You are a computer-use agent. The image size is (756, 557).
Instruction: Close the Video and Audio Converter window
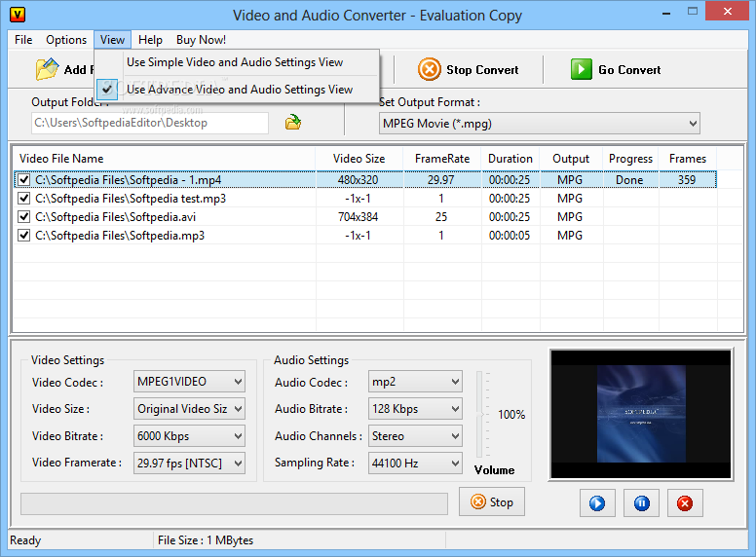click(727, 12)
